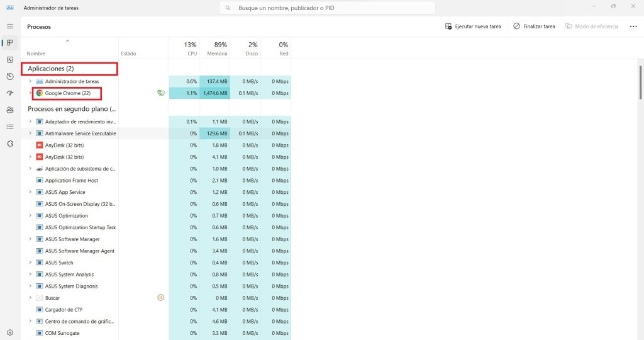This screenshot has height=340, width=644.
Task: Open the app history sidebar icon
Action: point(10,76)
